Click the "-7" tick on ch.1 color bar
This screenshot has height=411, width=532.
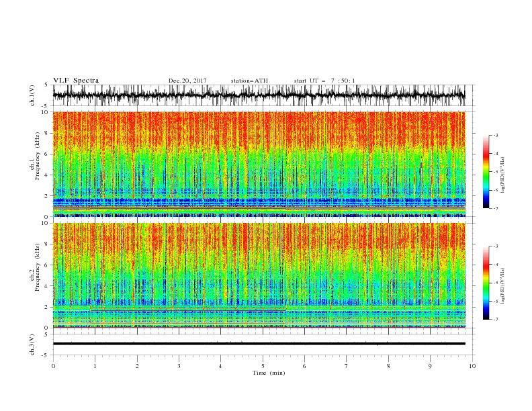click(495, 208)
